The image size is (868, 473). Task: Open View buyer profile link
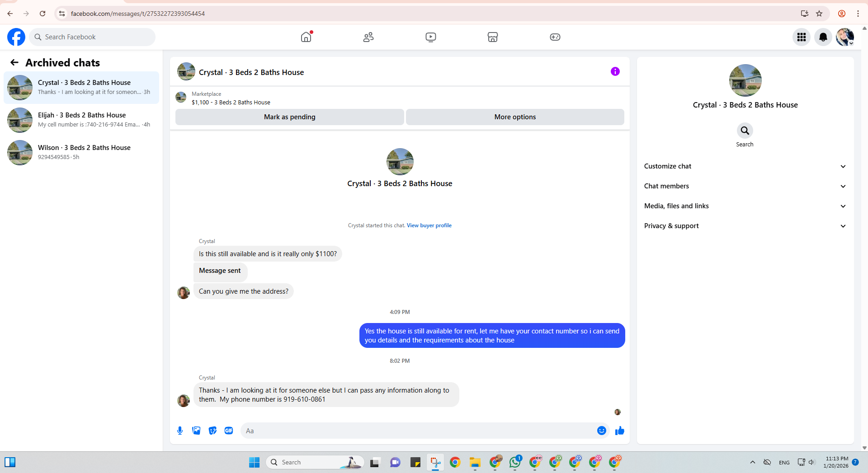429,225
